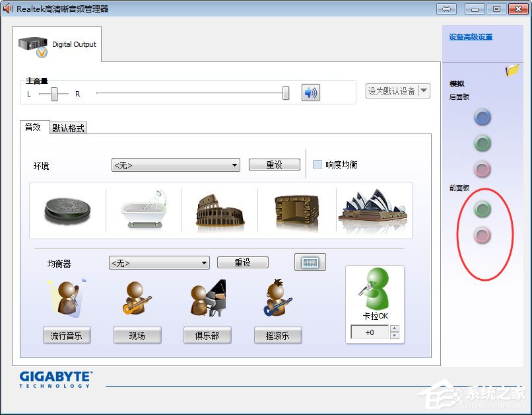This screenshot has height=415, width=532.
Task: Open the graphic equalizer keyboard display
Action: coord(310,262)
